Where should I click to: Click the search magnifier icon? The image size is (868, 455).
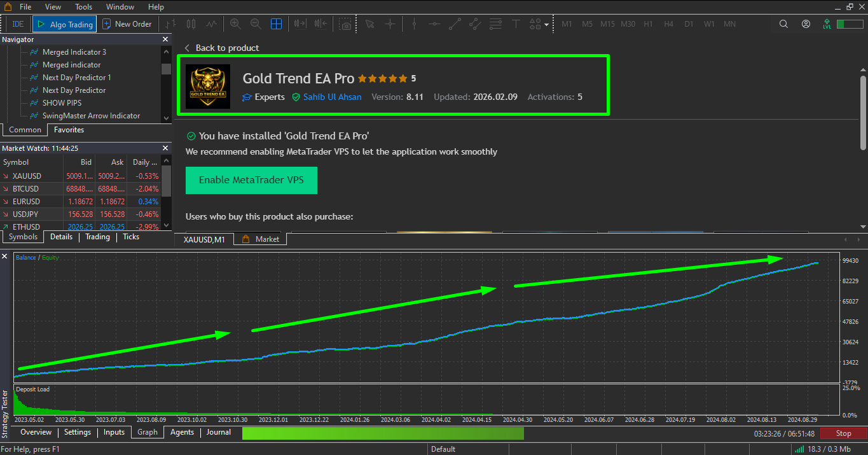click(x=783, y=24)
